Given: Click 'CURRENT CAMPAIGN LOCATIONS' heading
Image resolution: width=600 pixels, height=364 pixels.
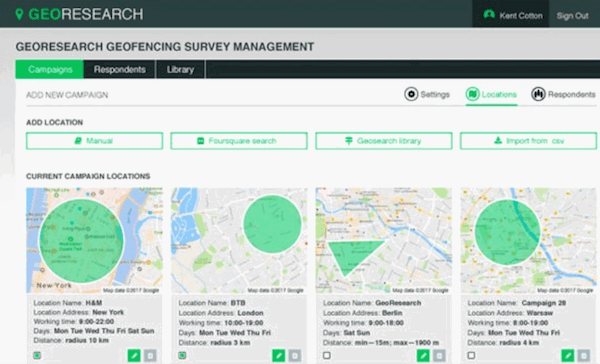Looking at the screenshot, I should pos(88,176).
